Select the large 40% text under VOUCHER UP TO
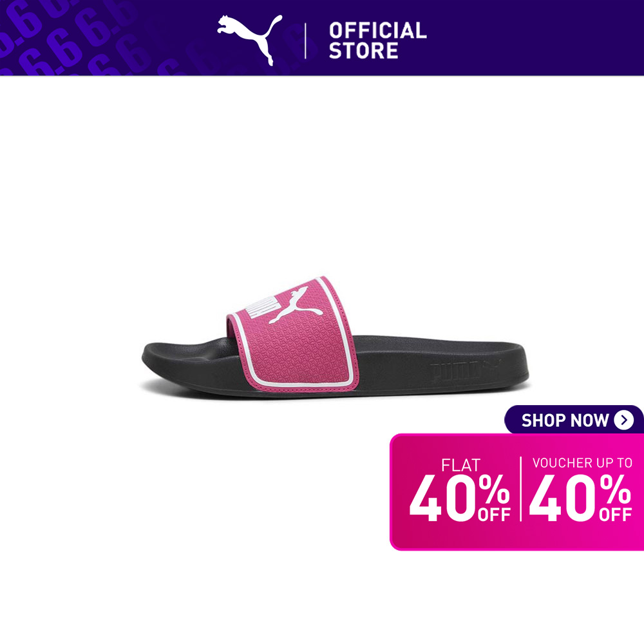644x644 pixels. (x=581, y=498)
